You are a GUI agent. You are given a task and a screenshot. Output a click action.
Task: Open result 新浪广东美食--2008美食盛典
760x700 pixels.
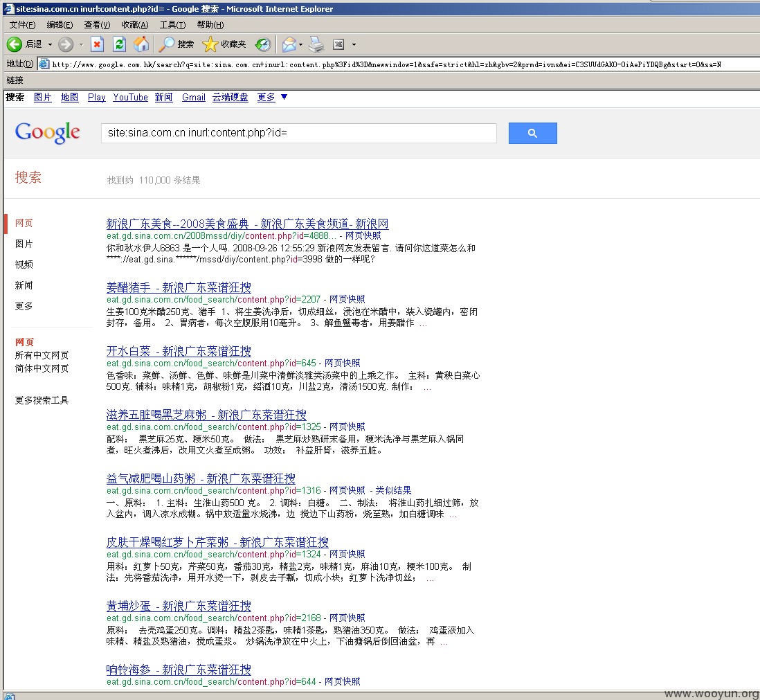247,224
